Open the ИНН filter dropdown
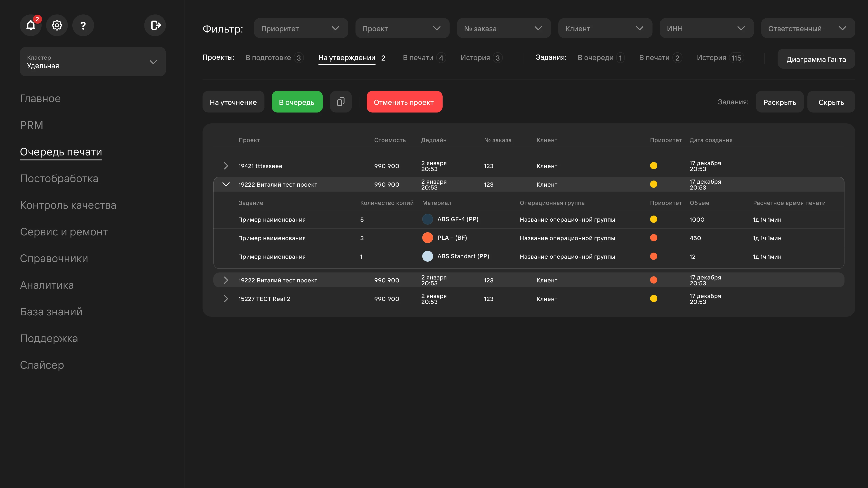 click(x=707, y=28)
